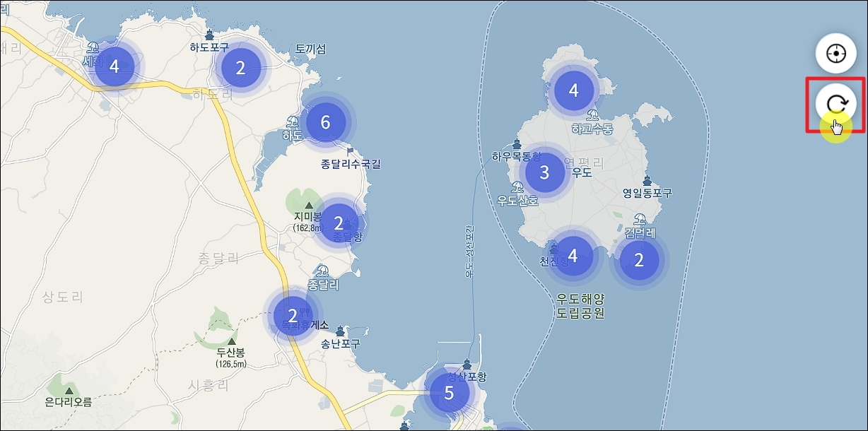Click the 은다리오름 mountain peak icon

coord(69,390)
